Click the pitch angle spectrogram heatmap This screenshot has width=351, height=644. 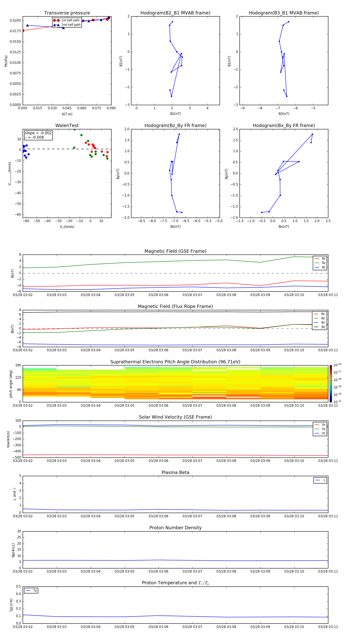tap(175, 383)
